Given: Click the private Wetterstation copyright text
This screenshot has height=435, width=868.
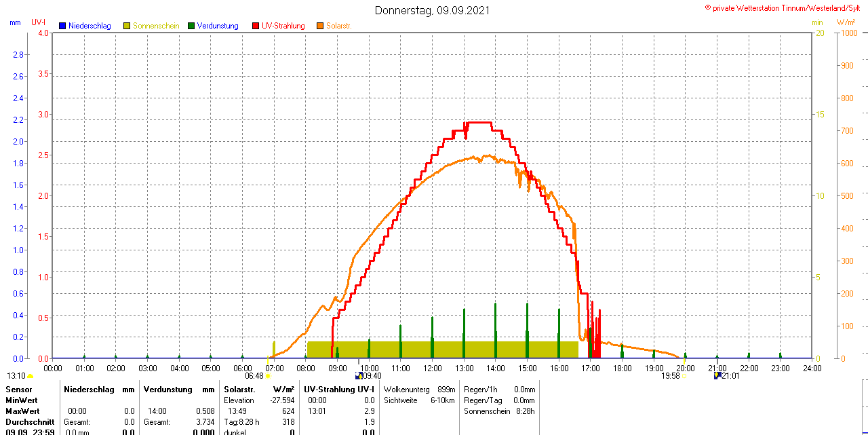Looking at the screenshot, I should 785,7.
